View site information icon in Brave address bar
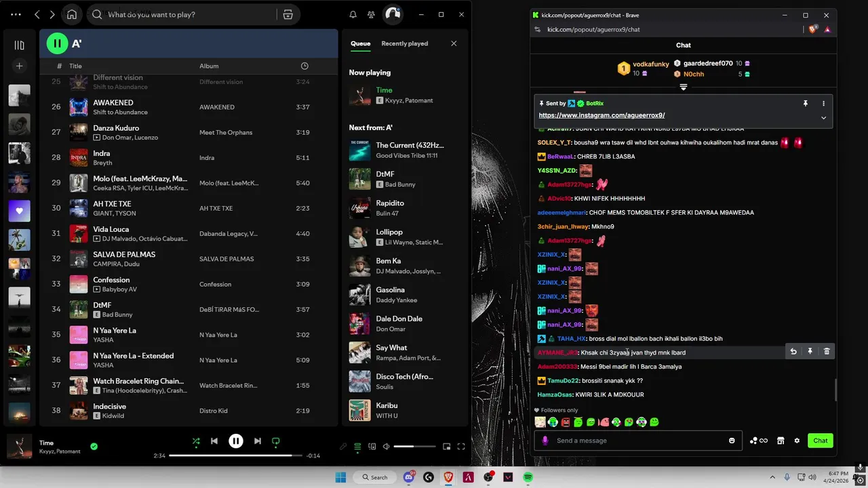868x488 pixels. click(x=537, y=29)
